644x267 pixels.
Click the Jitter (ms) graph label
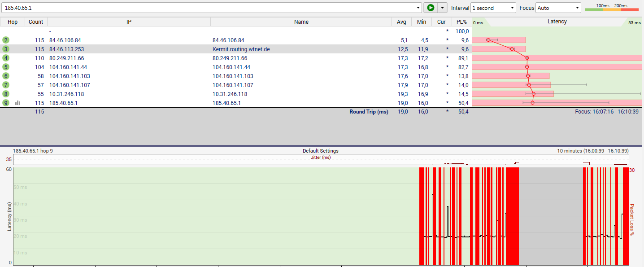coord(321,158)
